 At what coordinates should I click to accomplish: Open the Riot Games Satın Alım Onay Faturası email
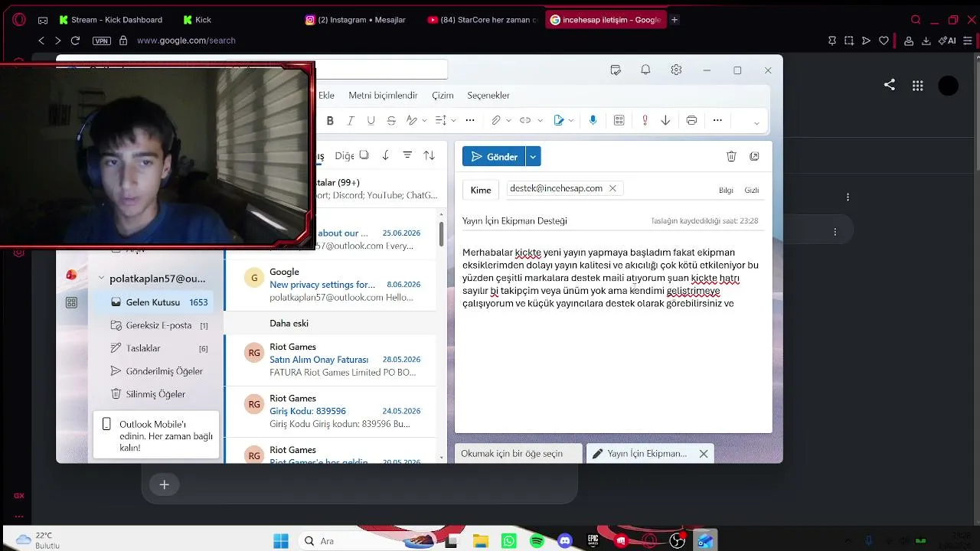tap(331, 360)
